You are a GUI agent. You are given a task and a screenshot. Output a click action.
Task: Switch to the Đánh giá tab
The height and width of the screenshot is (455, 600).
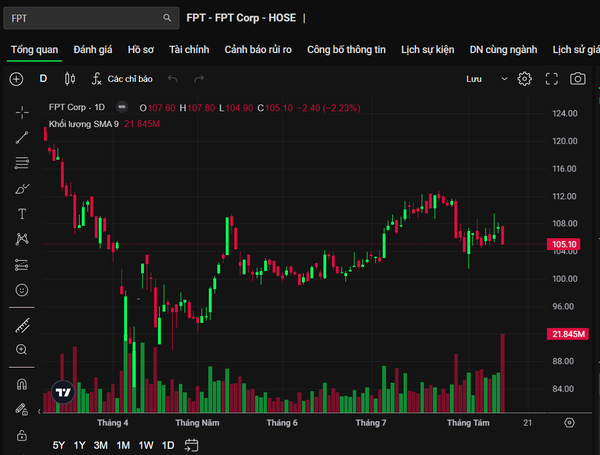pos(93,50)
